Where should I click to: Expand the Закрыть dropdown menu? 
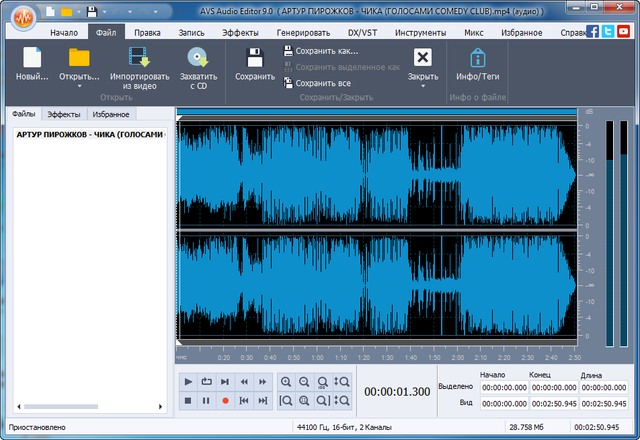pos(423,87)
